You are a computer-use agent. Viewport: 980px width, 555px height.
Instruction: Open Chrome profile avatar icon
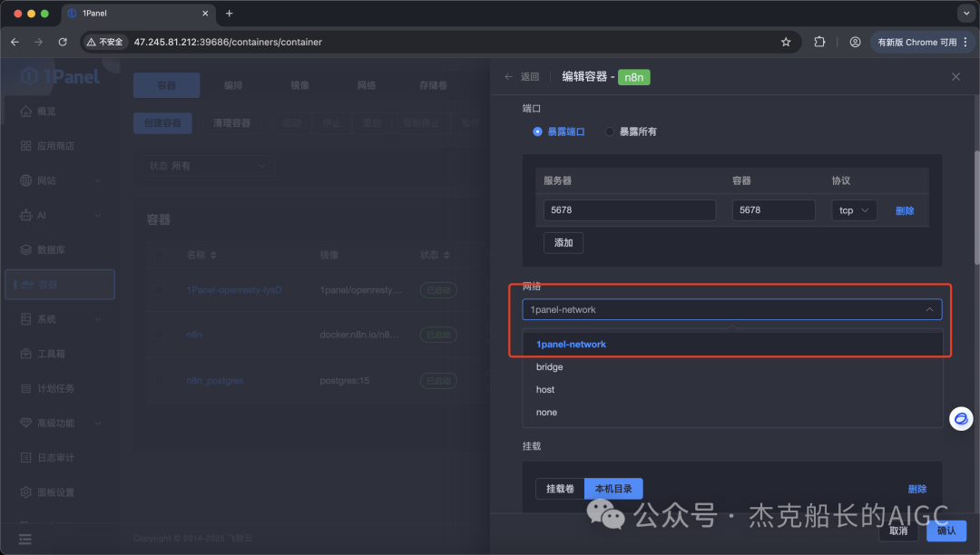coord(855,42)
